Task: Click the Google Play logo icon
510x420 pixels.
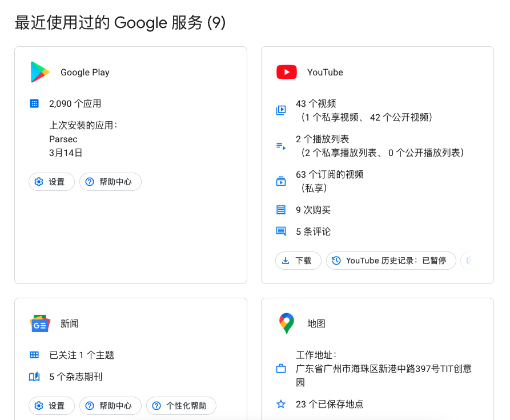Action: click(x=39, y=72)
